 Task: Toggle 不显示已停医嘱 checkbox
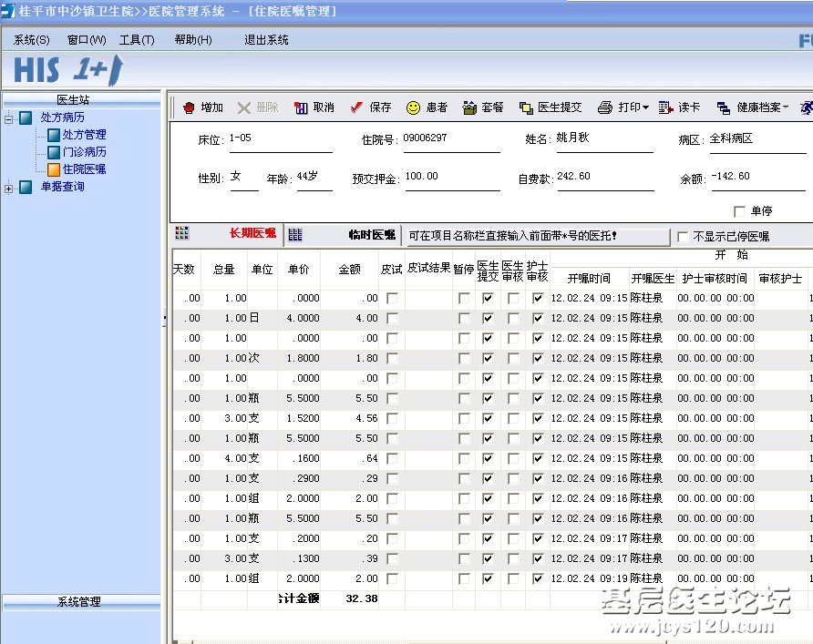tap(683, 237)
